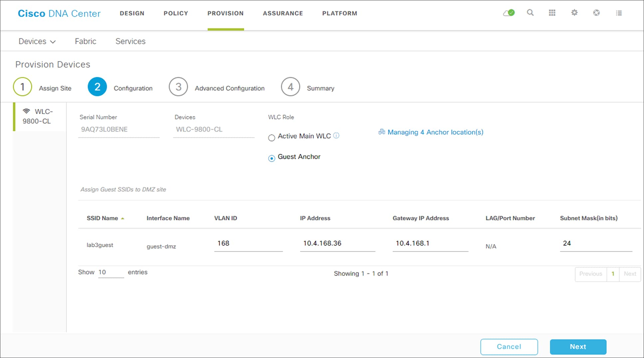Click the pagination Previous button
Viewport: 644px width, 358px height.
click(591, 274)
